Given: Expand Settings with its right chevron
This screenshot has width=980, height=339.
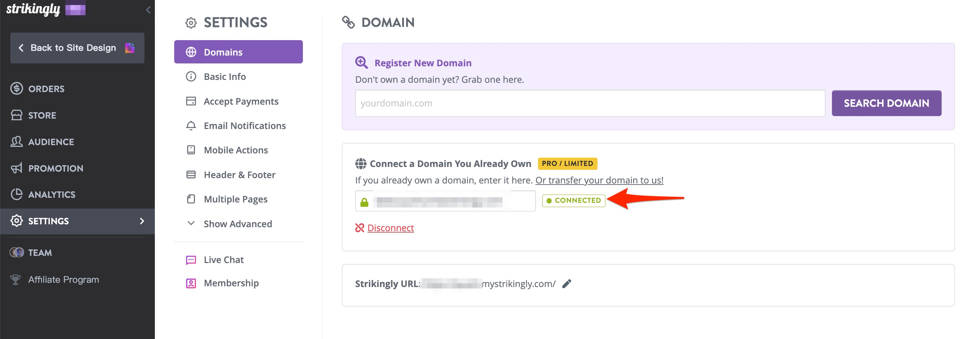Looking at the screenshot, I should tap(142, 221).
